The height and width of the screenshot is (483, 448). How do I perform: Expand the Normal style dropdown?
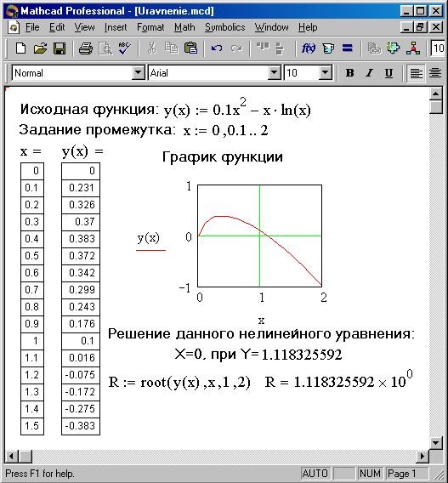point(138,73)
